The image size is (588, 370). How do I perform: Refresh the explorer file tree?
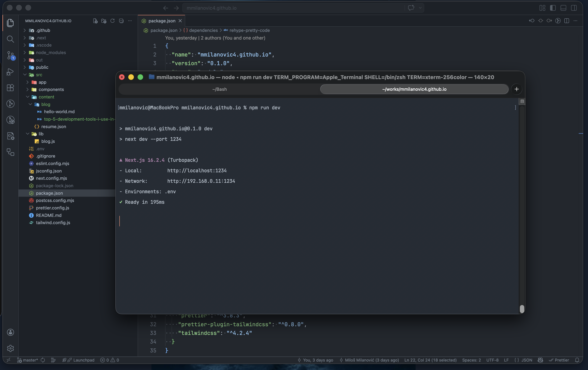pos(113,21)
